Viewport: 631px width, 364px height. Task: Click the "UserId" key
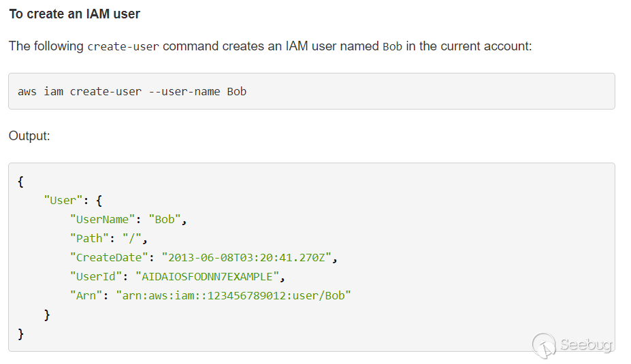(96, 277)
